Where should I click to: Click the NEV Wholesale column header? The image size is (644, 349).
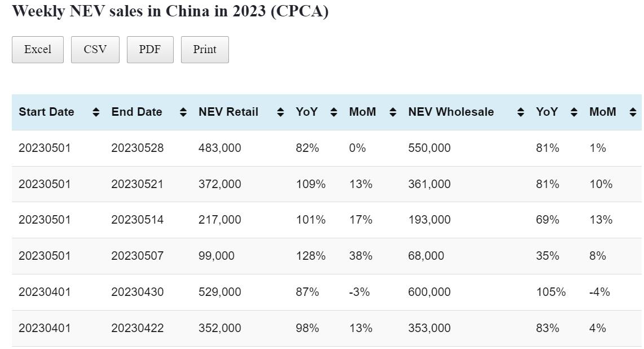click(451, 112)
